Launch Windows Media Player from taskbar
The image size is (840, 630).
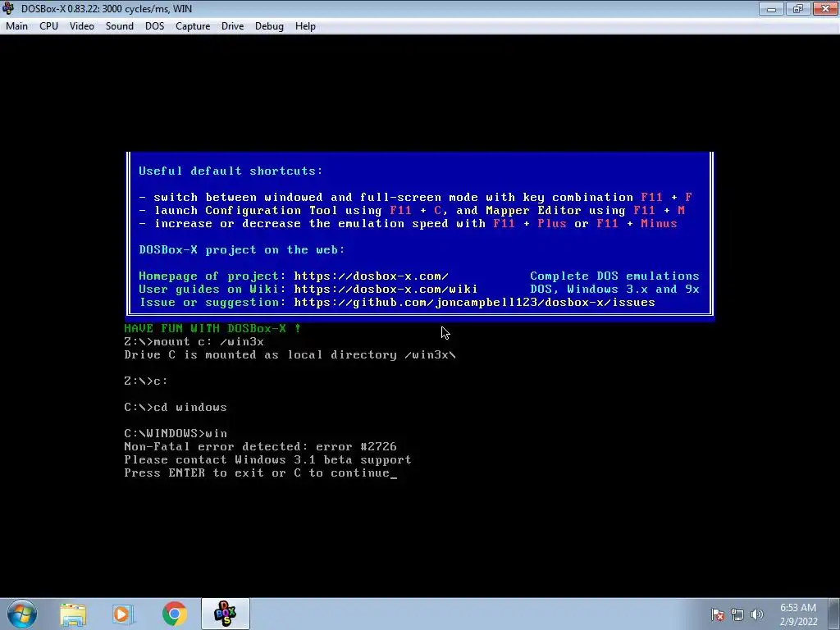coord(123,614)
